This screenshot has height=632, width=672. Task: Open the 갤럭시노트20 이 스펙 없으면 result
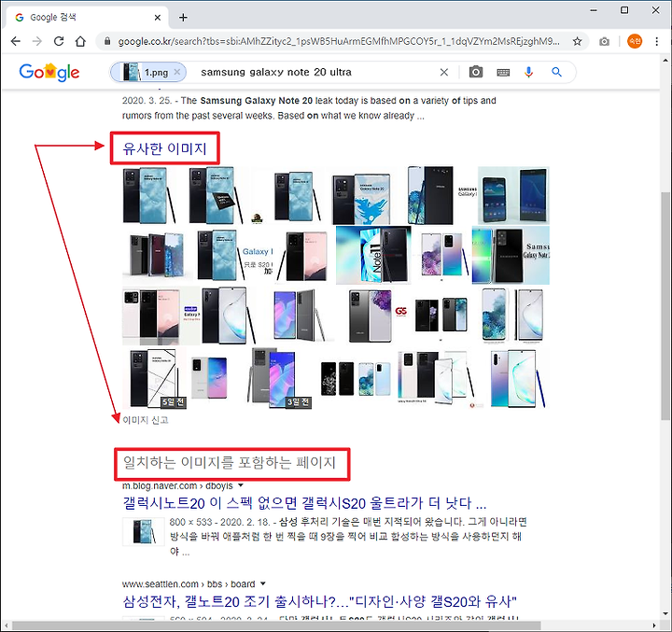304,502
